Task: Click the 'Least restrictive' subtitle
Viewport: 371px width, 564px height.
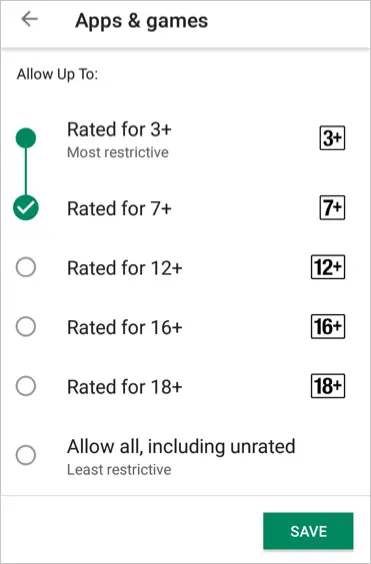Action: tap(119, 470)
